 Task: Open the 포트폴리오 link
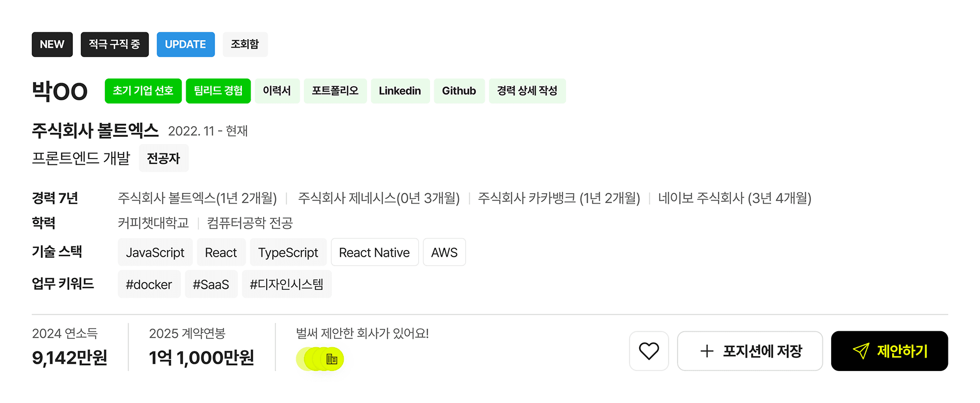point(335,91)
